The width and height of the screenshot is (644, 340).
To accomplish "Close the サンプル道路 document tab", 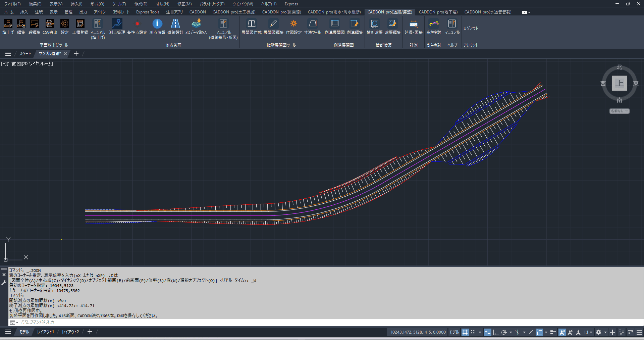I will (65, 54).
